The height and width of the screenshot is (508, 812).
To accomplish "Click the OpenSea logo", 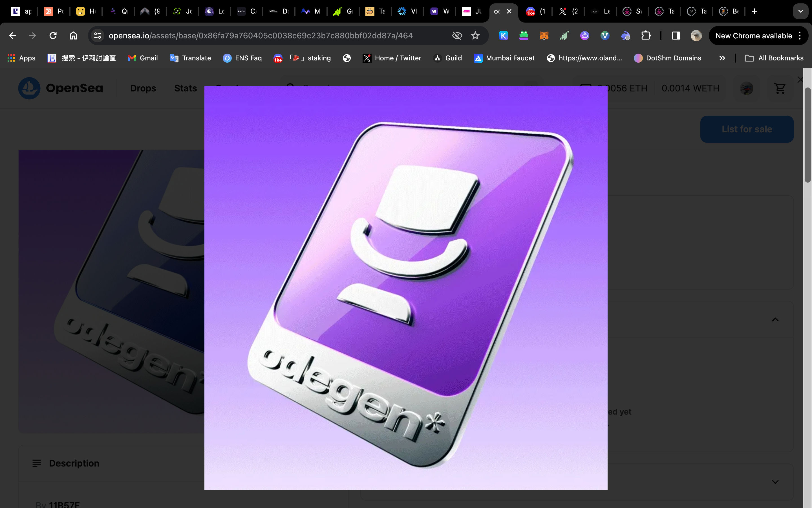I will tap(61, 88).
